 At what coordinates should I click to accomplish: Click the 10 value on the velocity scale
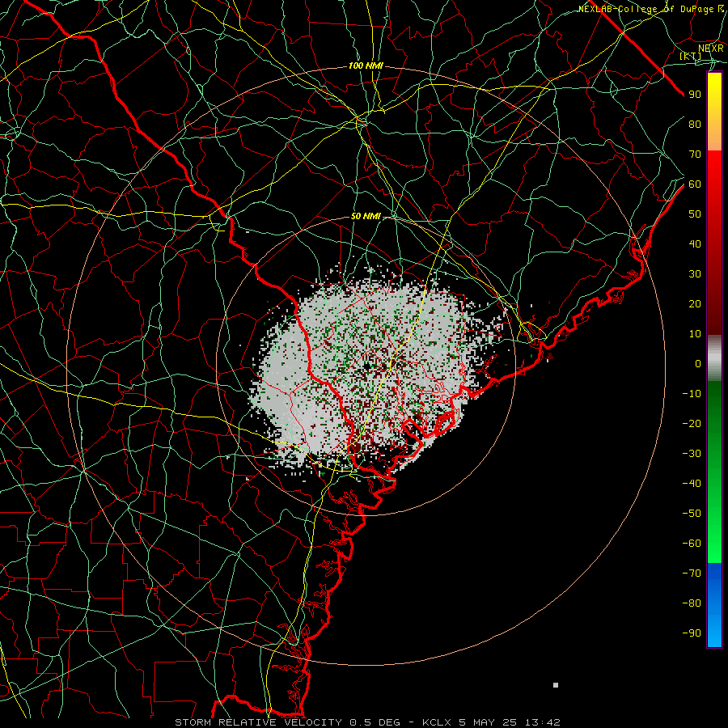[695, 334]
